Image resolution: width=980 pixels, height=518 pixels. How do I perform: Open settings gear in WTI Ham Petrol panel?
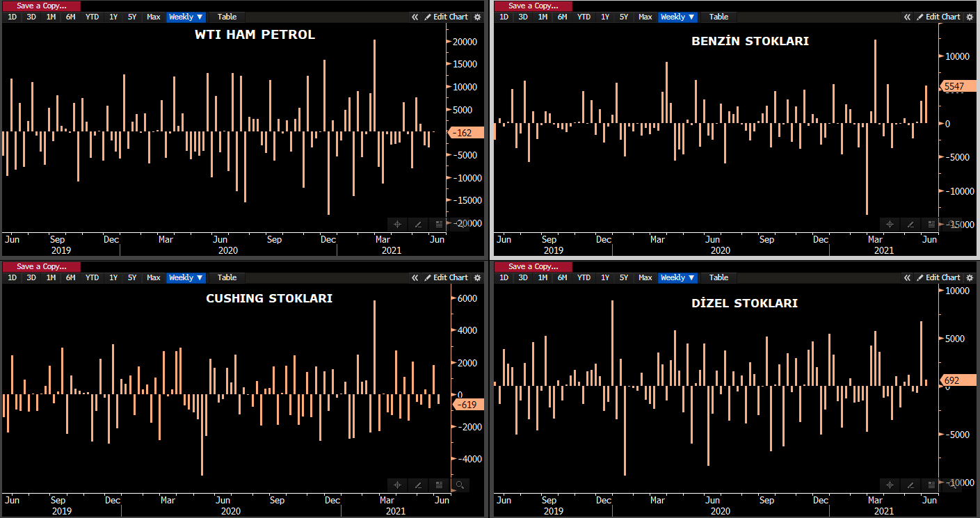point(477,17)
